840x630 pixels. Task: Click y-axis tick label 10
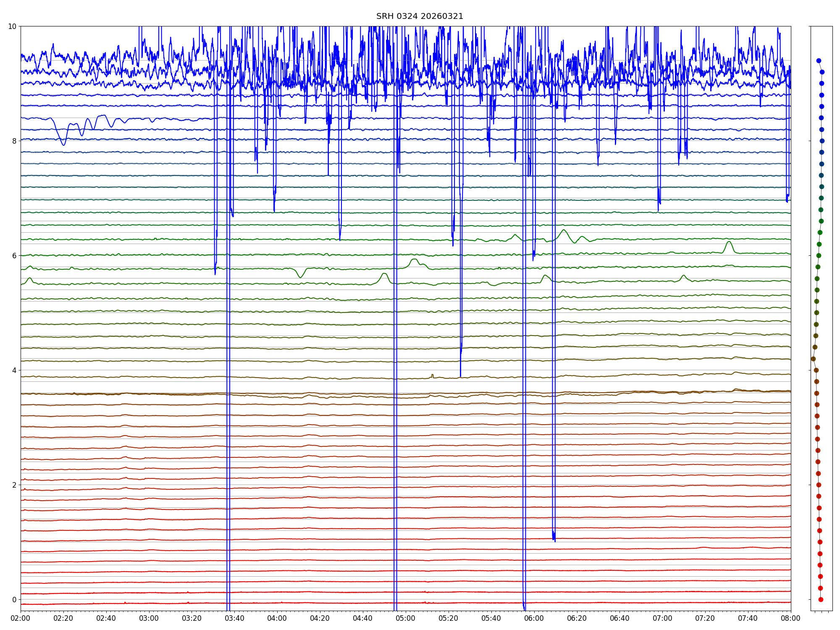click(12, 26)
